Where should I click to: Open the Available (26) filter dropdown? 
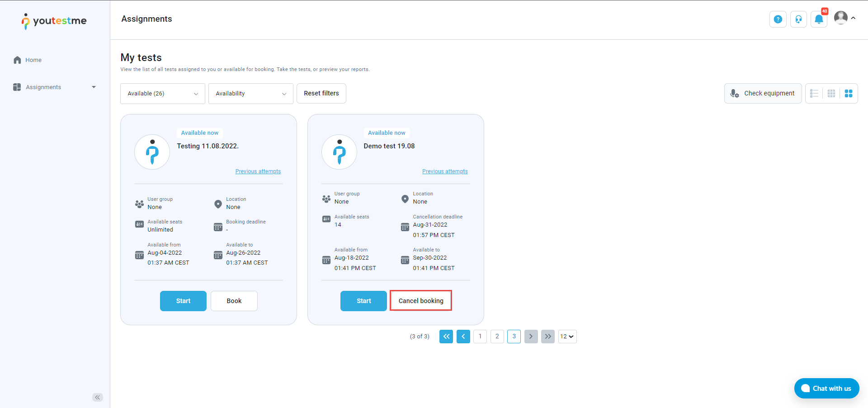tap(163, 94)
